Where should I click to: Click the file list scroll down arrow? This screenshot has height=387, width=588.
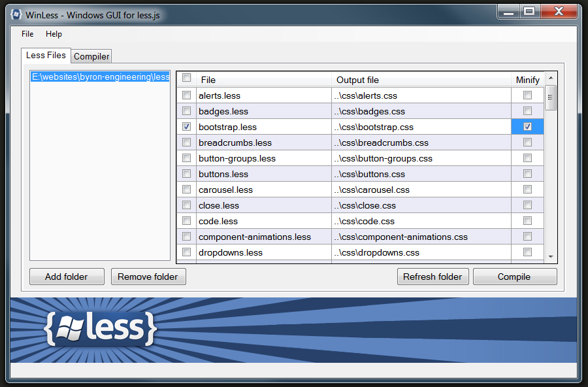point(551,257)
